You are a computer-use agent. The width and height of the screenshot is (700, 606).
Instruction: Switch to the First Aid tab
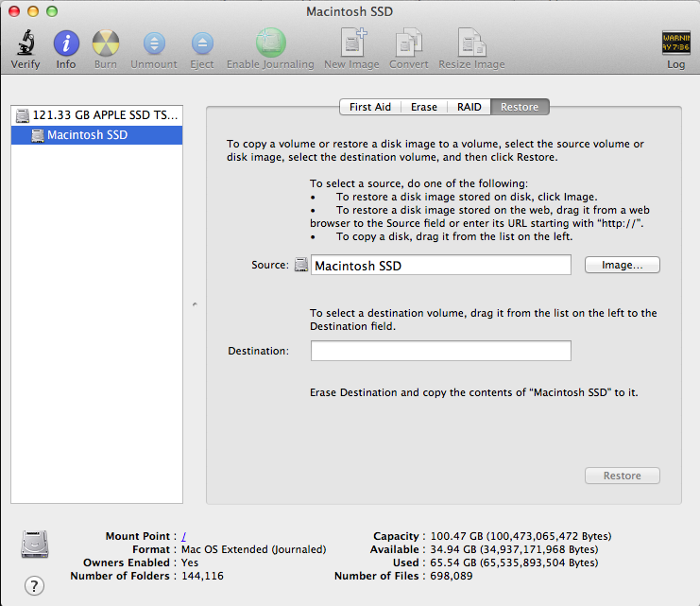coord(370,107)
